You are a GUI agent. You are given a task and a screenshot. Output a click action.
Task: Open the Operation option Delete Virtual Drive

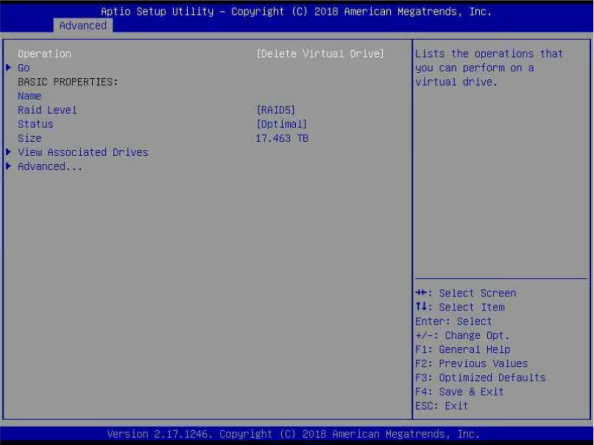click(320, 53)
